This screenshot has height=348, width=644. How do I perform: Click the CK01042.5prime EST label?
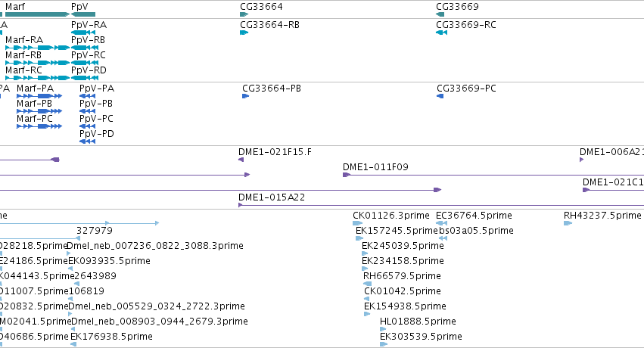point(403,291)
